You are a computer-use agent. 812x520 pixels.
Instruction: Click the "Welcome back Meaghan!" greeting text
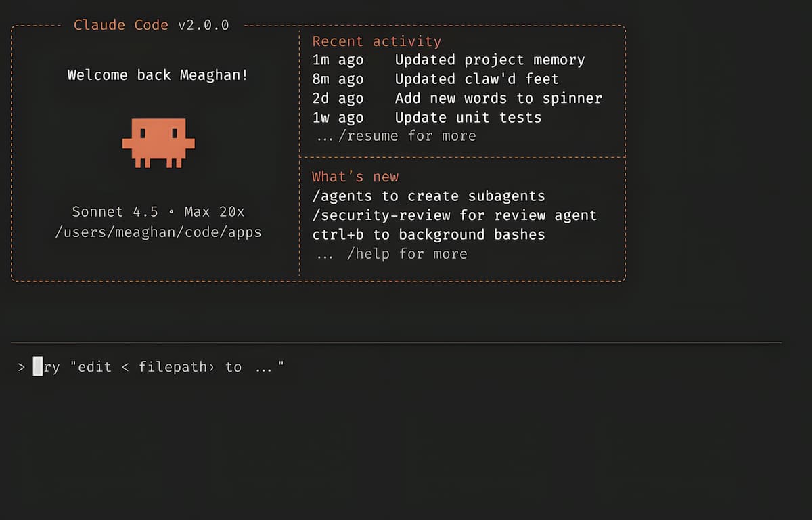click(158, 75)
